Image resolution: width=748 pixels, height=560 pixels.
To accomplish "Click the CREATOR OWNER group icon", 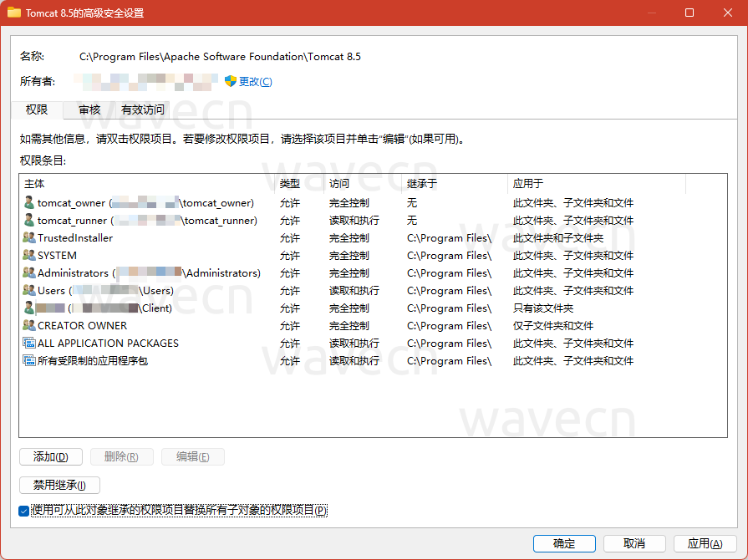I will [x=29, y=325].
